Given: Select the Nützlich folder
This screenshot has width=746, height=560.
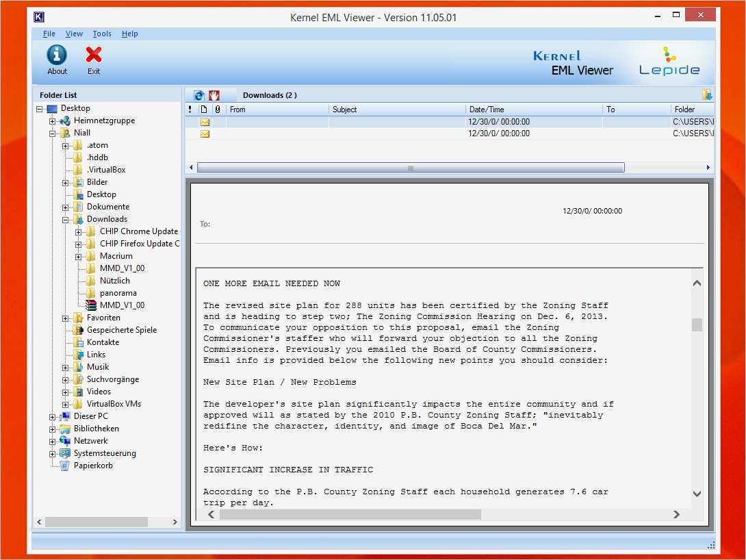Looking at the screenshot, I should click(115, 280).
